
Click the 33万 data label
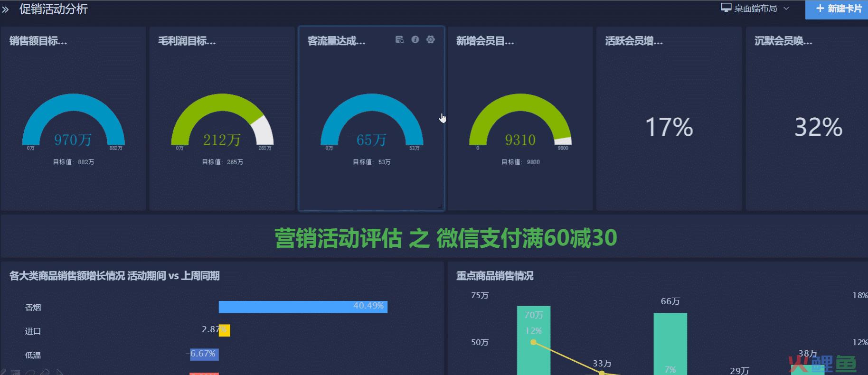point(602,364)
